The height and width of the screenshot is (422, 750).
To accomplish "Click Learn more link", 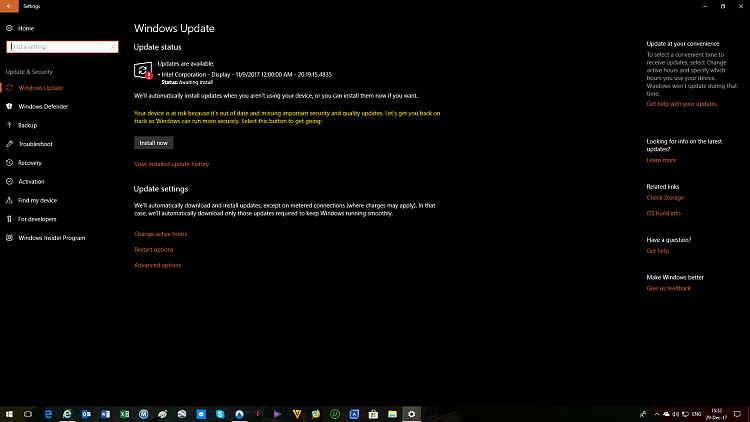I will [x=661, y=160].
